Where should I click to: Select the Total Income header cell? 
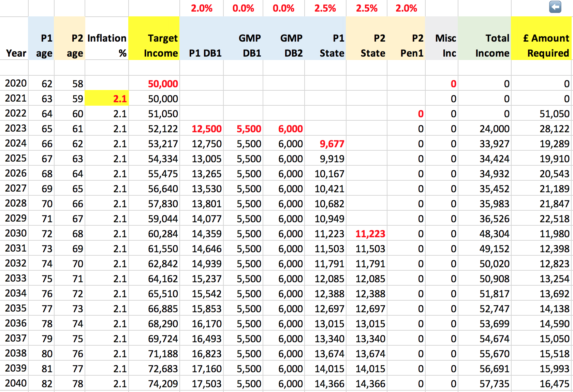click(485, 45)
